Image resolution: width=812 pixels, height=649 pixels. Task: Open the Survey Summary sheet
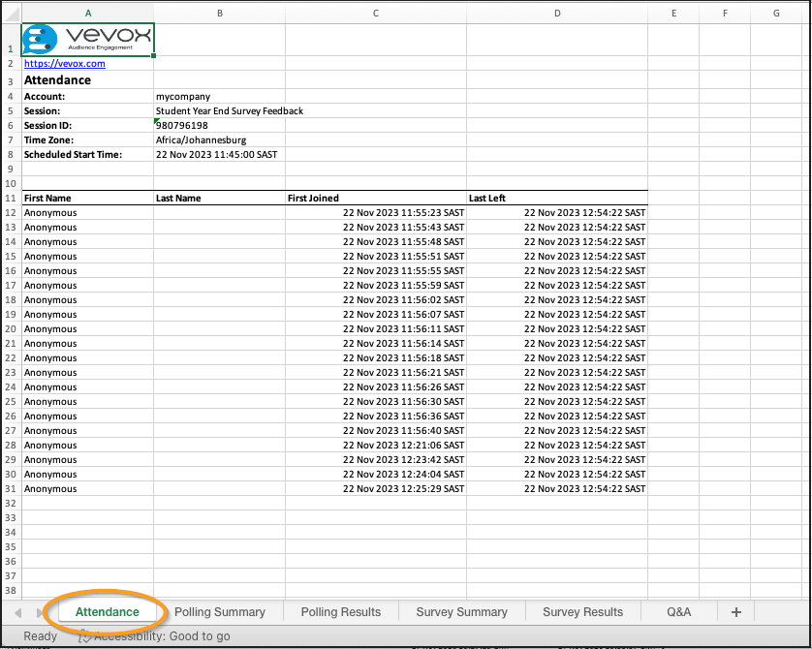[x=462, y=611]
